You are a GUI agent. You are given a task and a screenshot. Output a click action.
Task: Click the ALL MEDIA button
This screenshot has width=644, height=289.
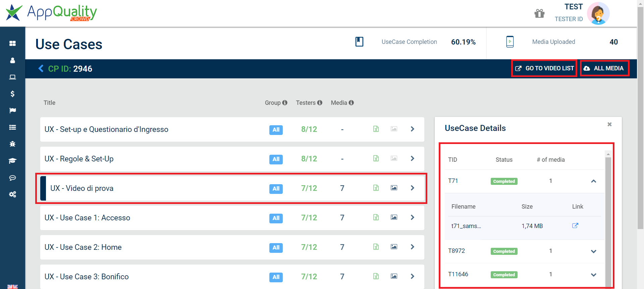tap(604, 68)
